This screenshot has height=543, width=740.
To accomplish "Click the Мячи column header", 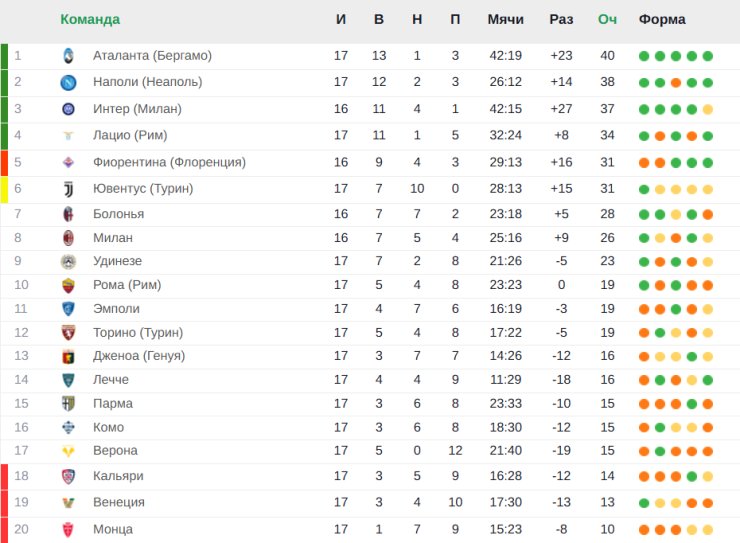I will pos(505,19).
